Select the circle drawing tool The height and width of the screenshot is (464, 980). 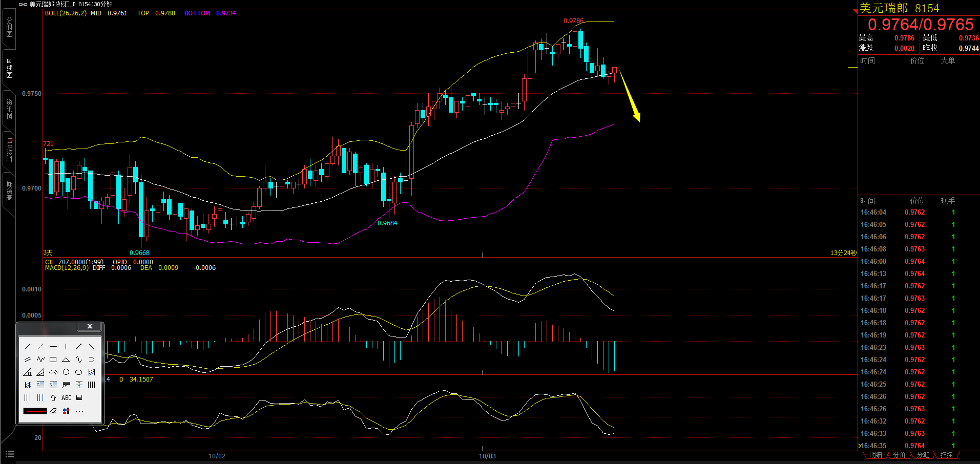coord(66,372)
